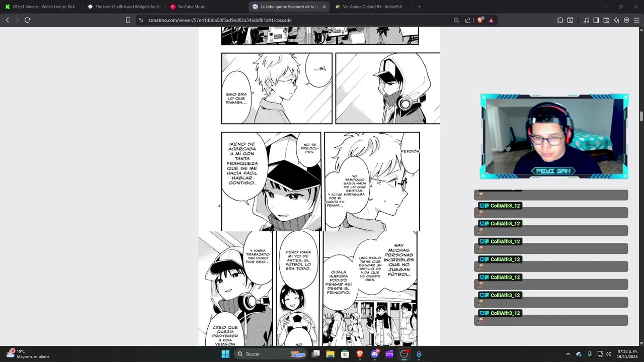Image resolution: width=644 pixels, height=362 pixels.
Task: Reload the zonatmo page
Action: pyautogui.click(x=27, y=20)
